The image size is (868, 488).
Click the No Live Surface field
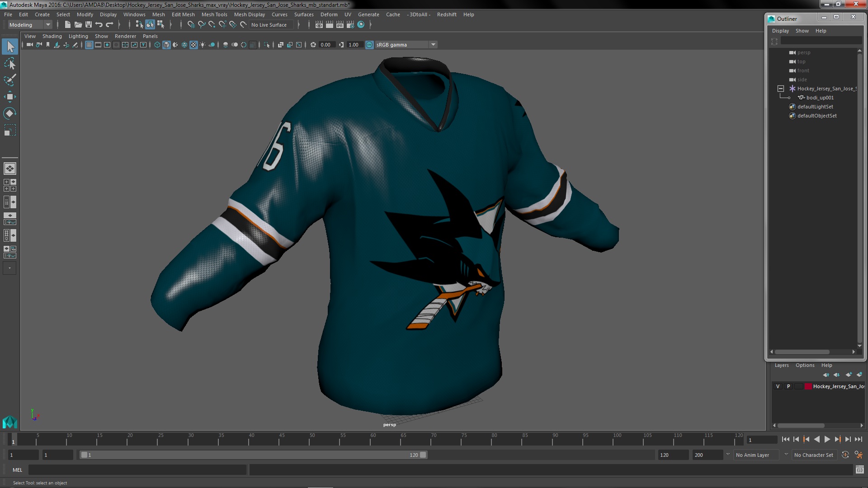pos(271,25)
